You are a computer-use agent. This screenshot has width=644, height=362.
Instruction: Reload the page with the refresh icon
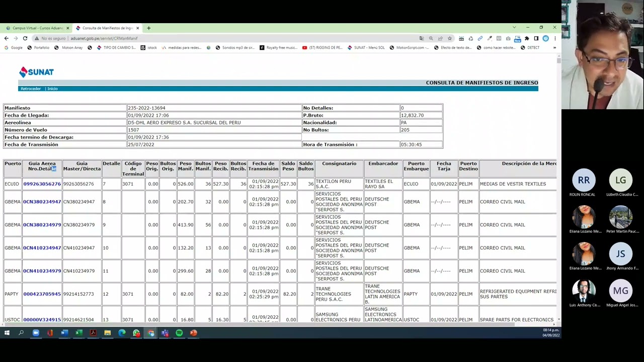25,38
